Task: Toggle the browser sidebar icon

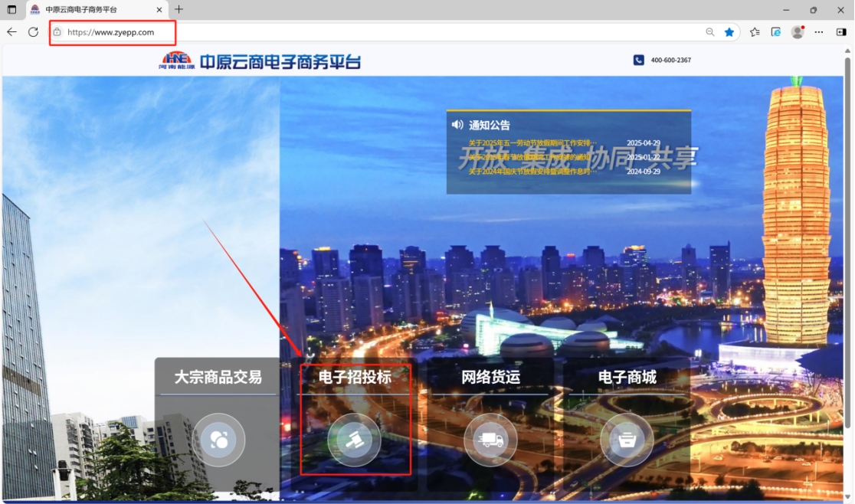Action: (841, 32)
